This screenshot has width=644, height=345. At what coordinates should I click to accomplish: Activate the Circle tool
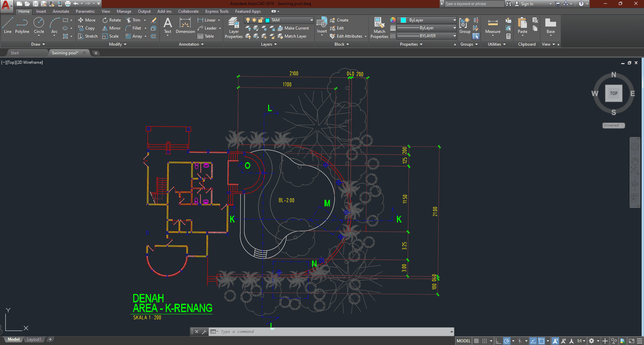(39, 26)
